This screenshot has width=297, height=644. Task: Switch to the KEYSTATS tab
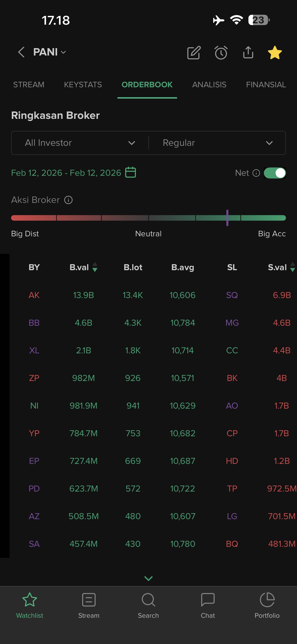(83, 85)
